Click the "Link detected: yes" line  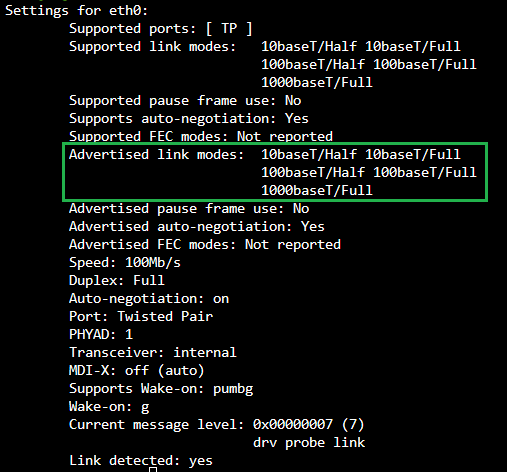click(x=141, y=461)
